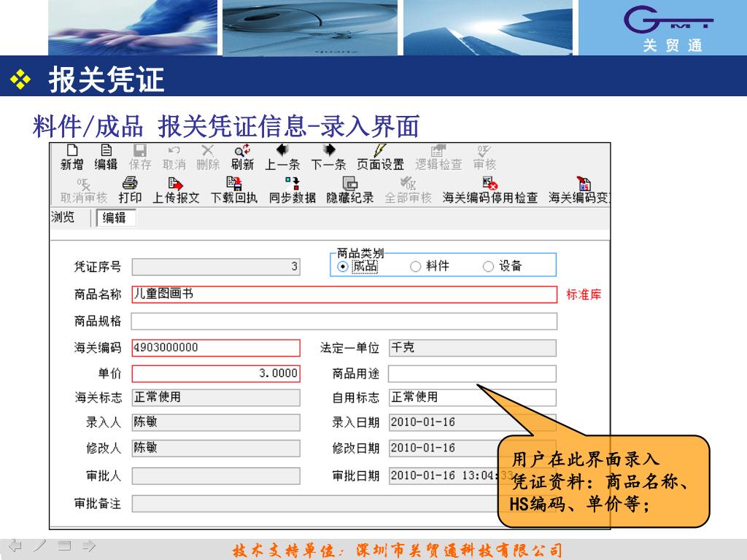Screen dimensions: 747x560
Task: Click the 删除 (Delete) toolbar icon
Action: [208, 157]
